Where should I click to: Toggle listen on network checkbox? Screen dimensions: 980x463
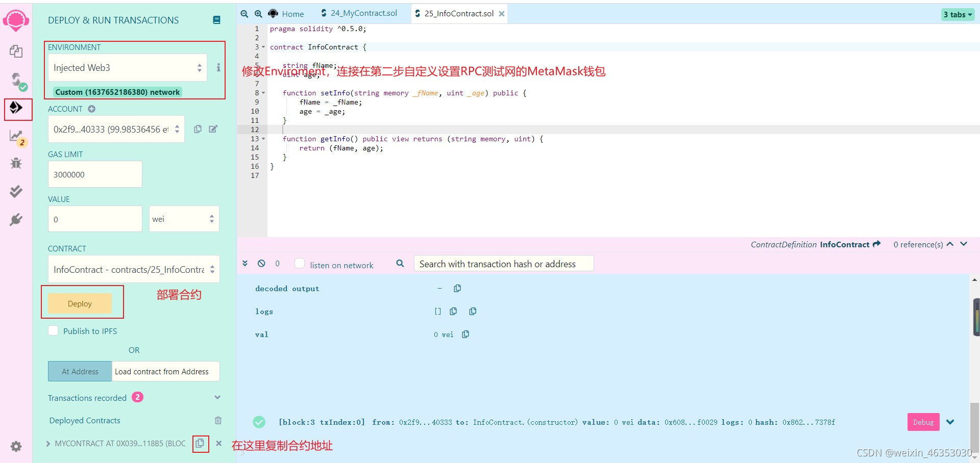300,263
